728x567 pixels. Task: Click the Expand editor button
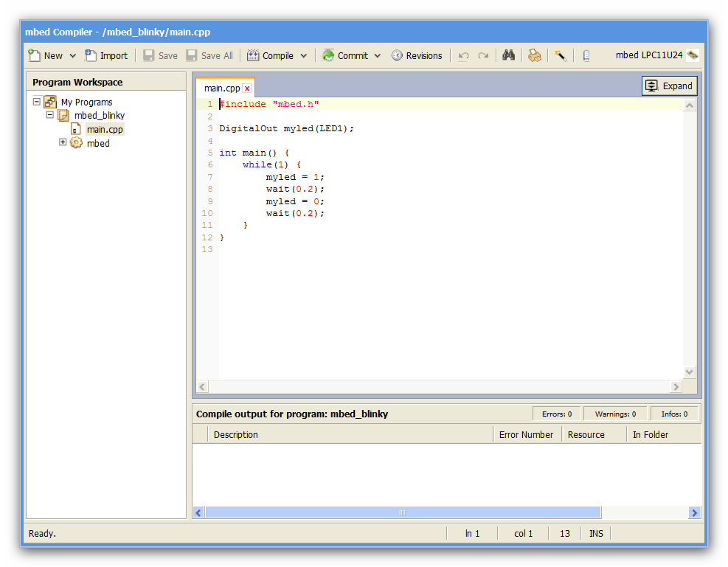[x=669, y=86]
